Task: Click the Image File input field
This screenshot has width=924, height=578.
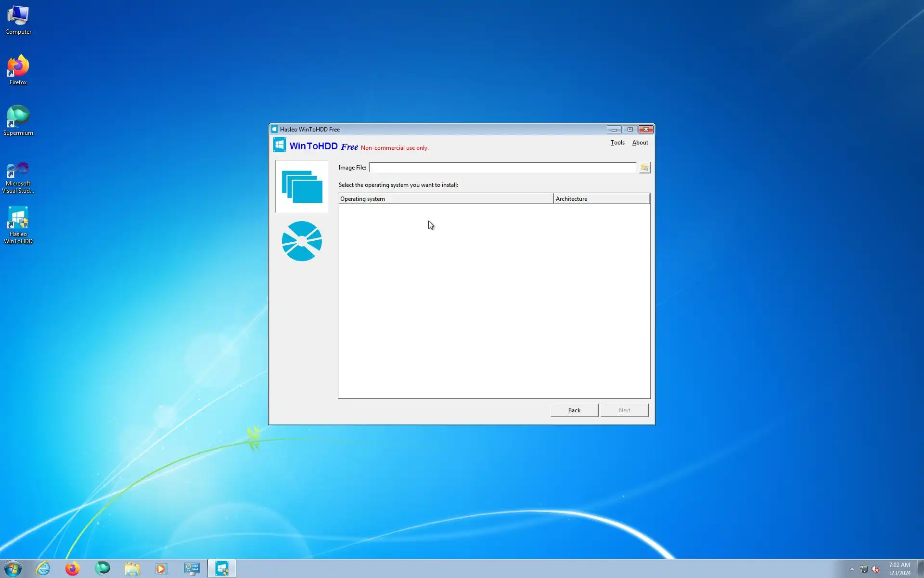Action: (x=502, y=168)
